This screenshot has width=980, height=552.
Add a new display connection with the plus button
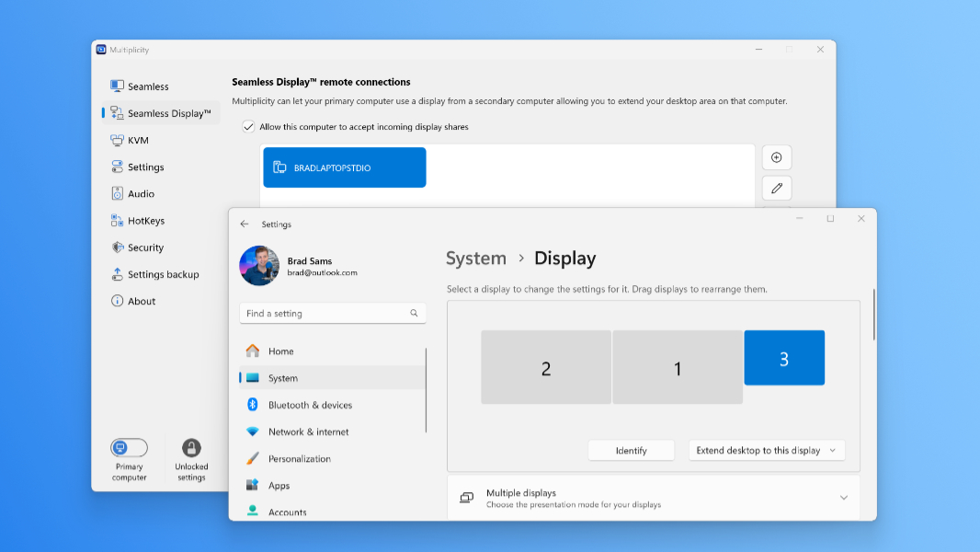pyautogui.click(x=777, y=156)
